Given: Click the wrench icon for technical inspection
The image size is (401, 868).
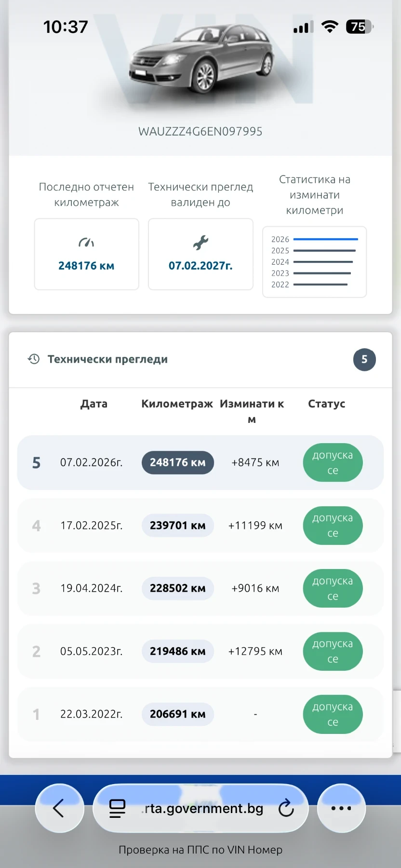Looking at the screenshot, I should pos(200,243).
